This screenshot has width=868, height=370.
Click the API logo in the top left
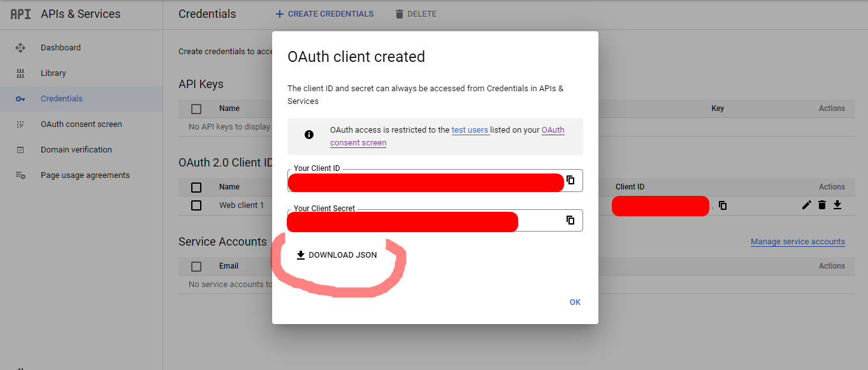click(x=19, y=13)
